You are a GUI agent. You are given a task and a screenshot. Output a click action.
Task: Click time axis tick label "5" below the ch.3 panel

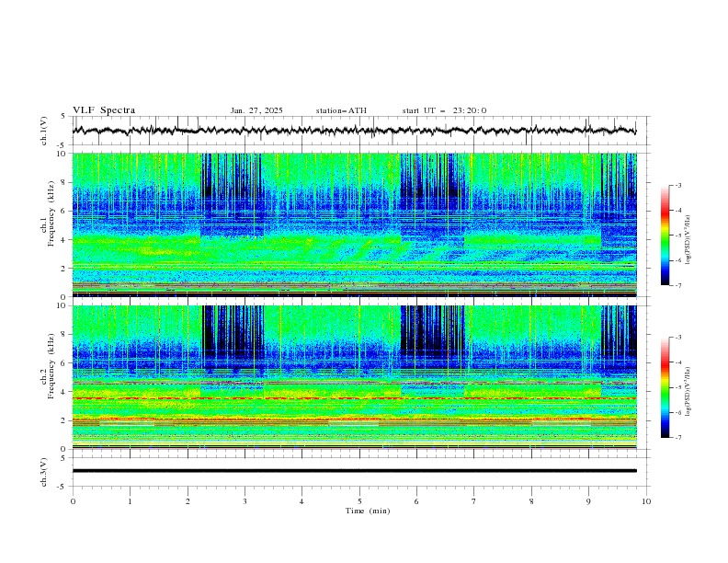click(359, 501)
